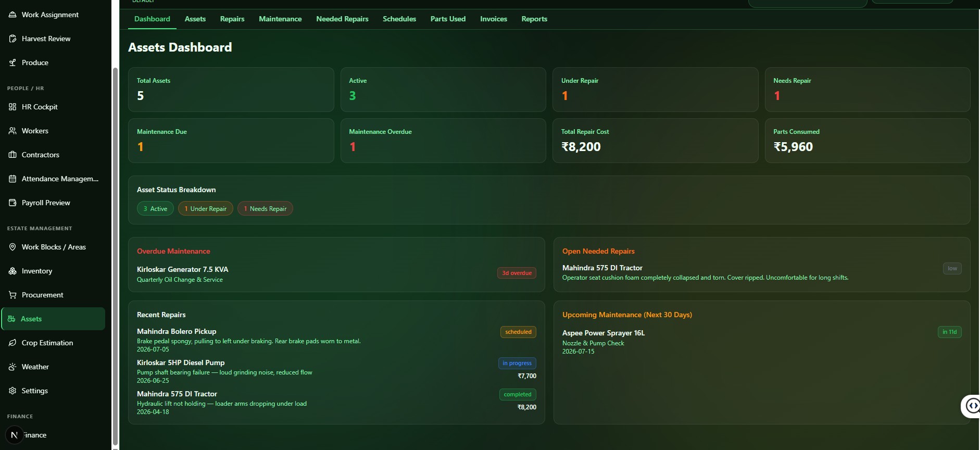Click the Produce sprout icon
980x450 pixels.
pos(12,63)
